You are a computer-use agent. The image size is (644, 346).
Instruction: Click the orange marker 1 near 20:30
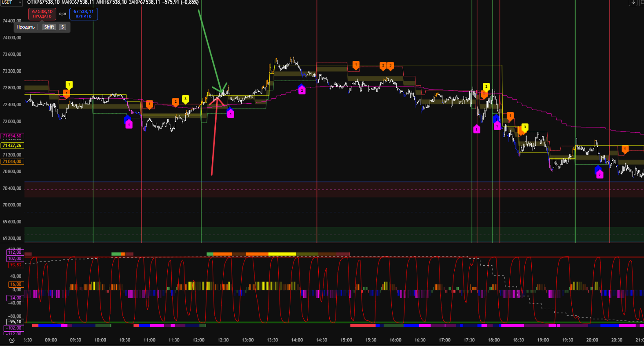point(625,149)
